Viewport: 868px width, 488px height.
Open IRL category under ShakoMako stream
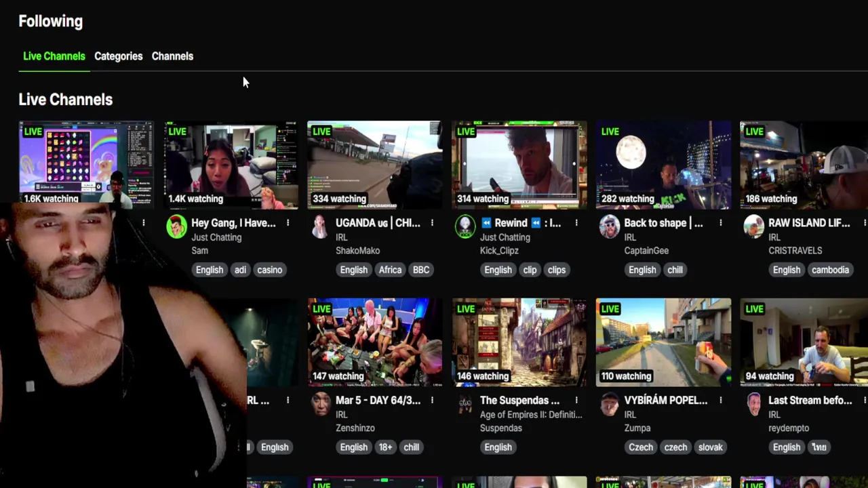point(342,237)
